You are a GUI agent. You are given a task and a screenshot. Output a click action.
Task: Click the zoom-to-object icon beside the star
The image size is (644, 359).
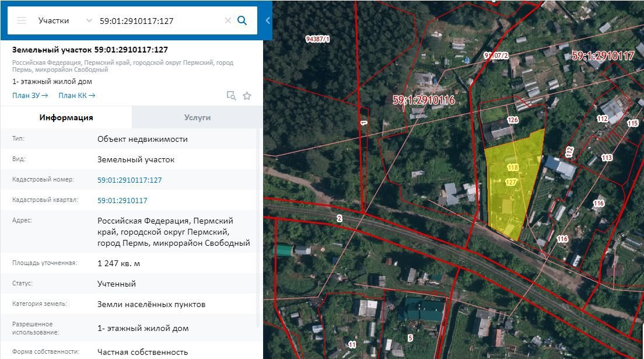click(x=231, y=96)
